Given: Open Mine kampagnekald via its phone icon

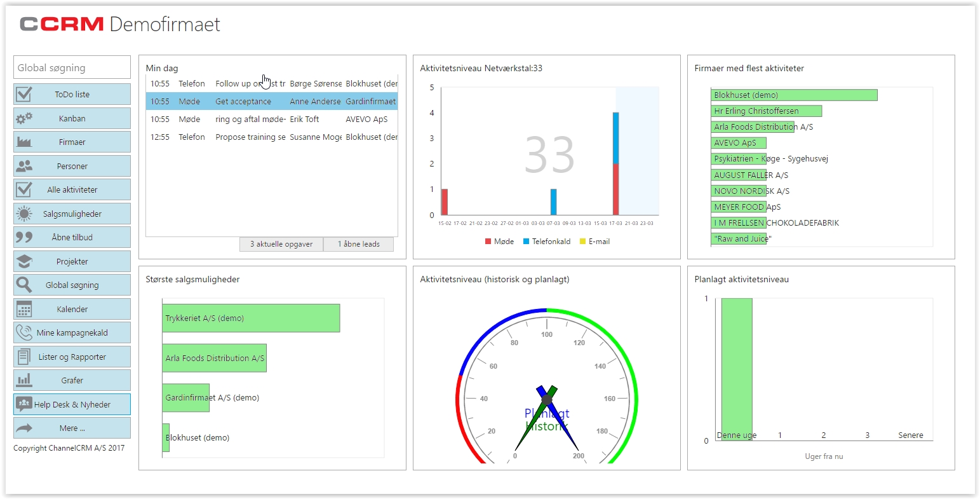Looking at the screenshot, I should pos(24,332).
